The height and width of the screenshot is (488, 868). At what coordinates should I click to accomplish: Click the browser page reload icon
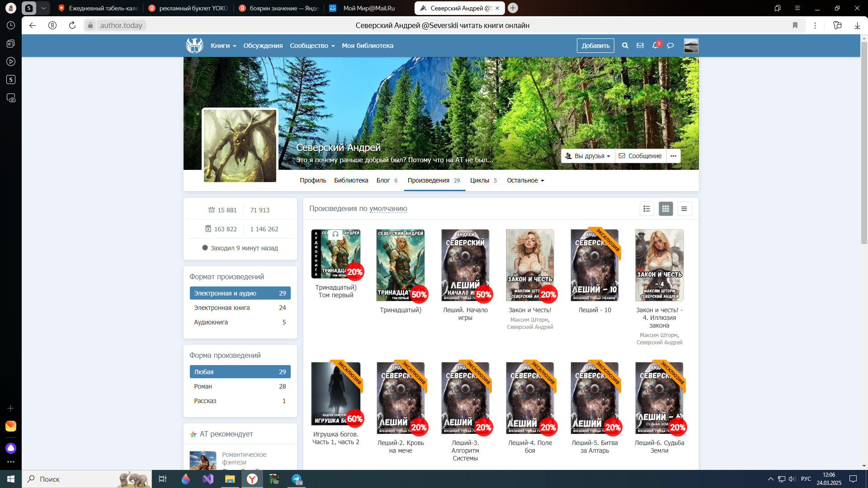pos(72,25)
